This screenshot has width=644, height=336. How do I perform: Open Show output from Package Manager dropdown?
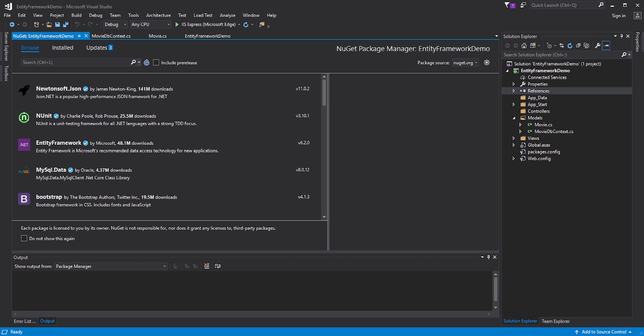(x=111, y=266)
